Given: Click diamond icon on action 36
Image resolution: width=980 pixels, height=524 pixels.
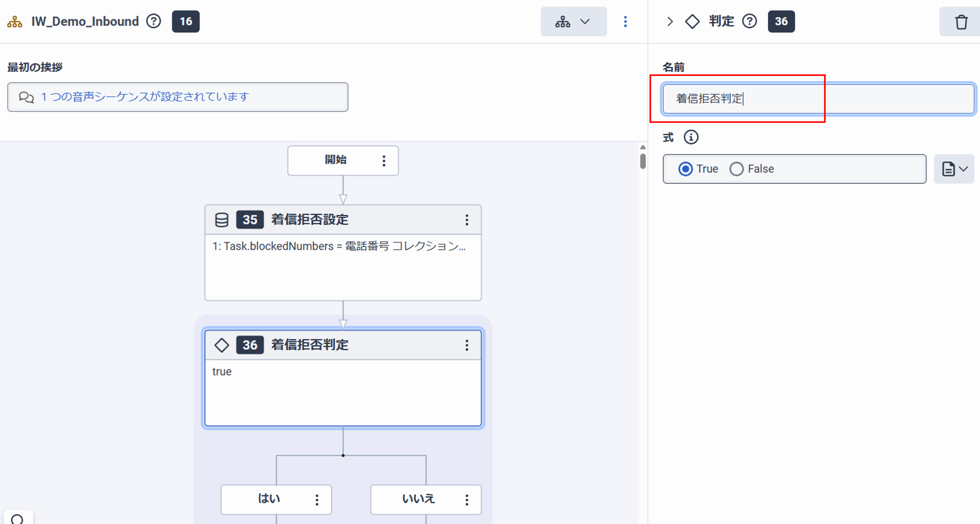Looking at the screenshot, I should [221, 345].
